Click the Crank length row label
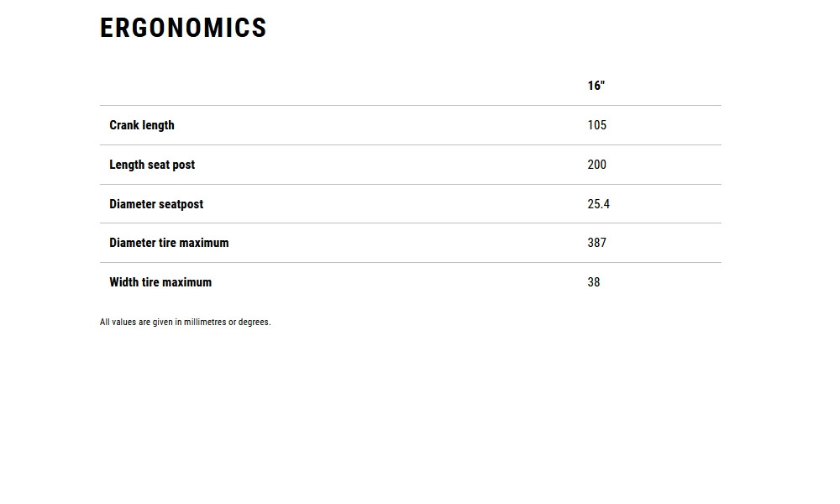The width and height of the screenshot is (840, 504). pos(142,125)
